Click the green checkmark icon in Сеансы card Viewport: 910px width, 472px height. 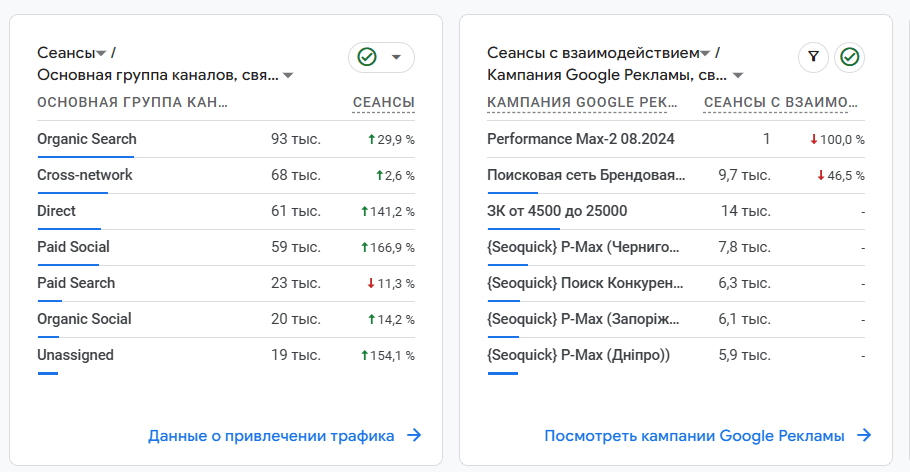(367, 57)
